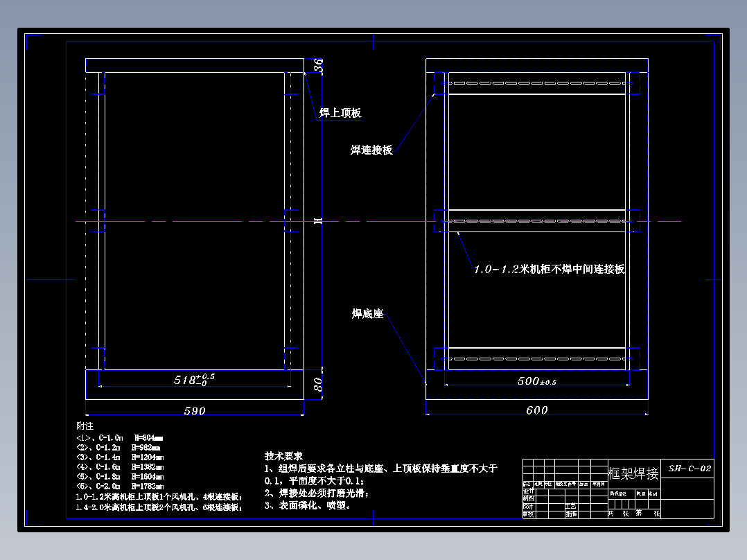This screenshot has width=747, height=560.
Task: Select the H height dimension on centerline
Action: point(318,220)
